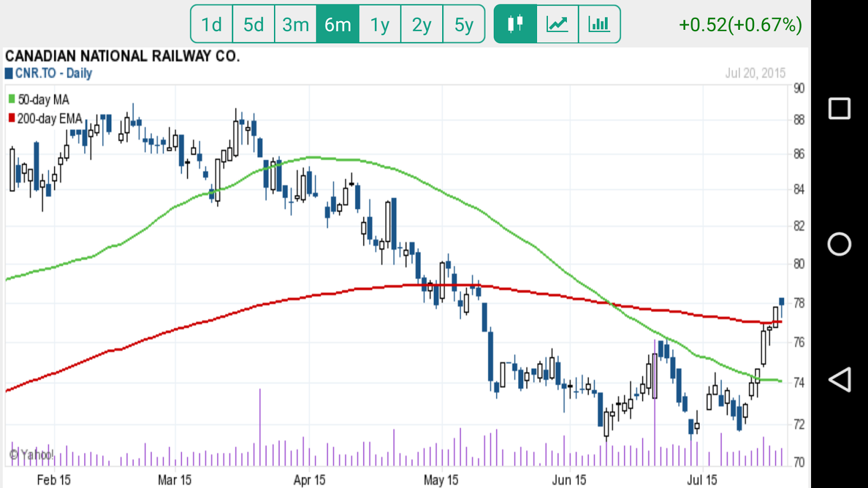This screenshot has height=488, width=868.
Task: Tap the Jun 15 date axis label
Action: point(569,480)
